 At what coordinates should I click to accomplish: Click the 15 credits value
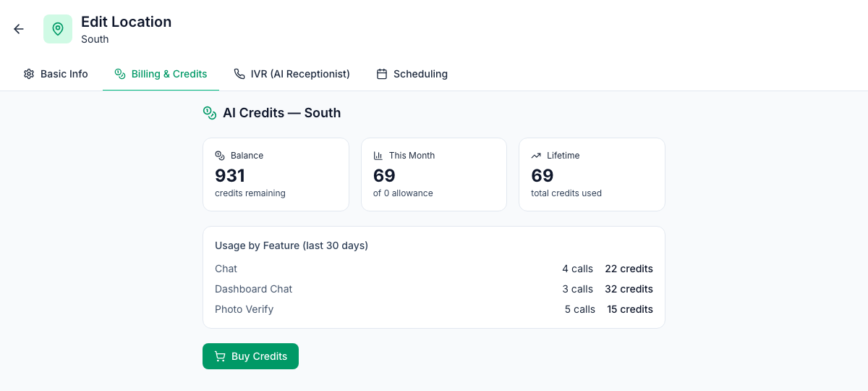[x=630, y=309]
